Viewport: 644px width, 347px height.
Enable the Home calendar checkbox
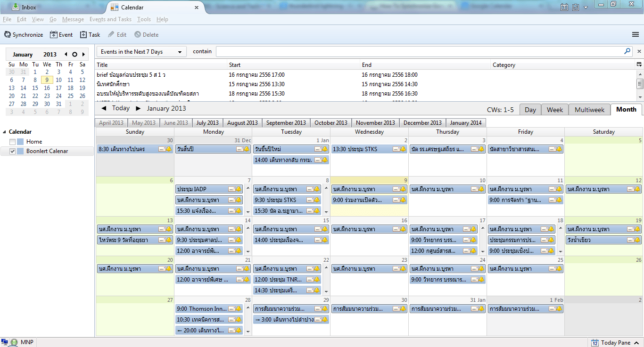point(12,142)
